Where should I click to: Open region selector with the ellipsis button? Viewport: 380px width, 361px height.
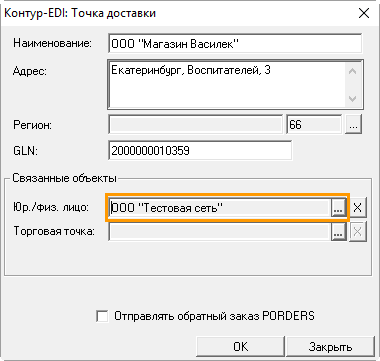coord(354,125)
